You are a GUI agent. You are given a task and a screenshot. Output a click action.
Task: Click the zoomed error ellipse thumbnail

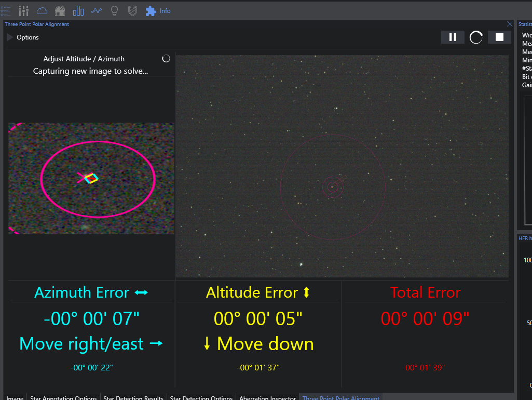pyautogui.click(x=91, y=179)
